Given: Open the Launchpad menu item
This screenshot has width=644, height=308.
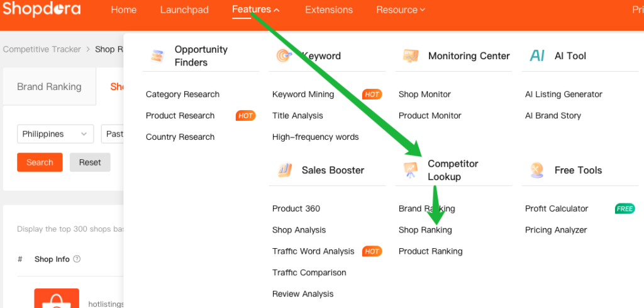Looking at the screenshot, I should click(184, 10).
